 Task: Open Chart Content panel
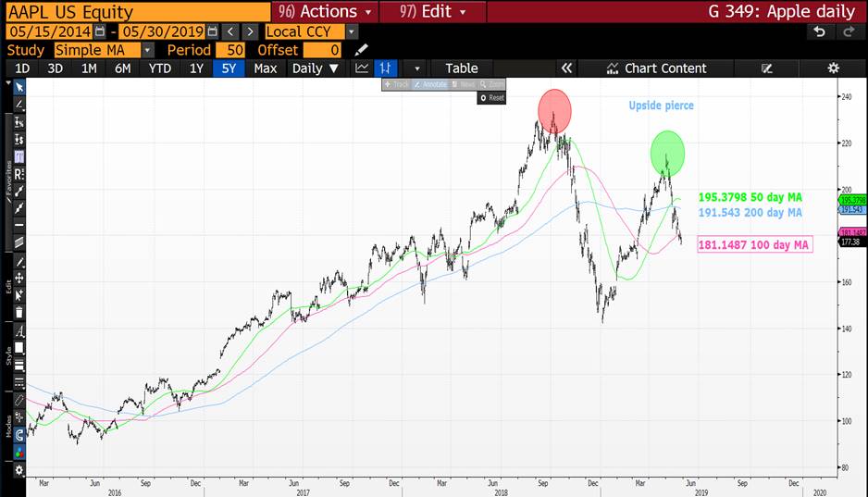(x=656, y=68)
